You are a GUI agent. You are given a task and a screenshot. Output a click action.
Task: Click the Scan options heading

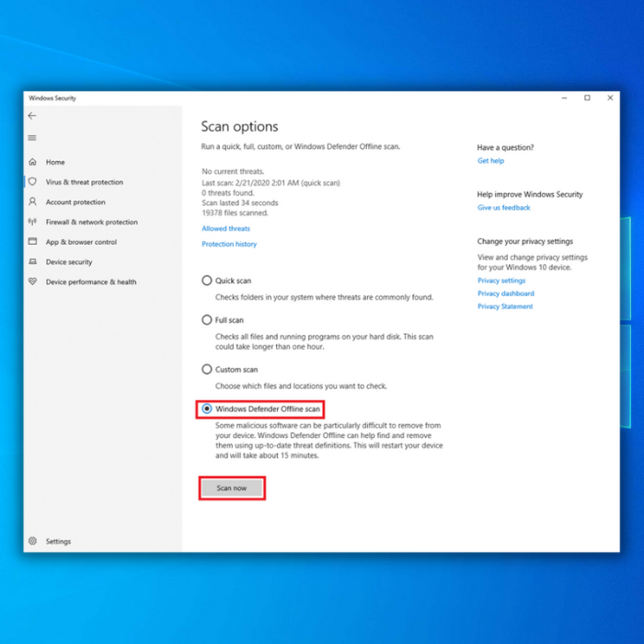tap(239, 127)
